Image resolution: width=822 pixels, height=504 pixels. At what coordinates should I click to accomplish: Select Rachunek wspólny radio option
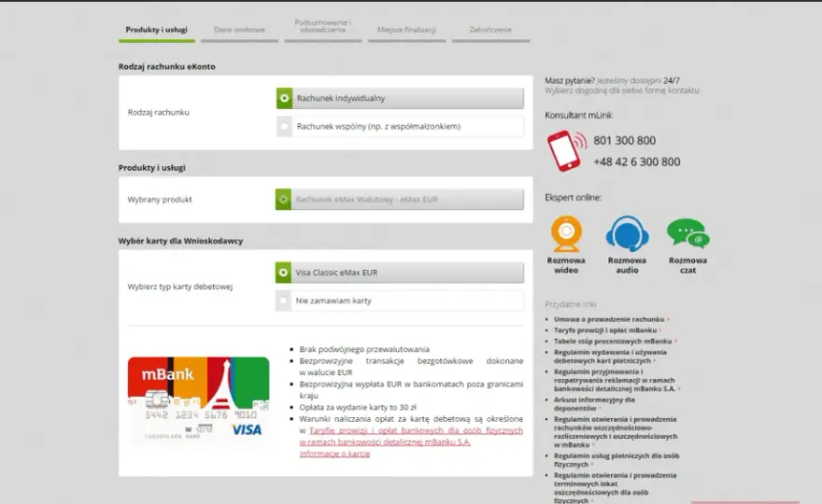pos(400,126)
